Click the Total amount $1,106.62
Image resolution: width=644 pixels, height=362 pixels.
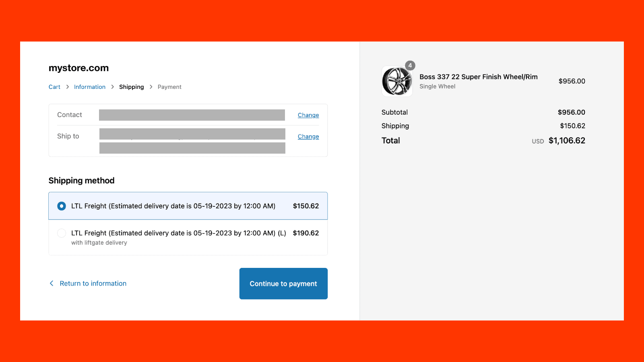[567, 141]
